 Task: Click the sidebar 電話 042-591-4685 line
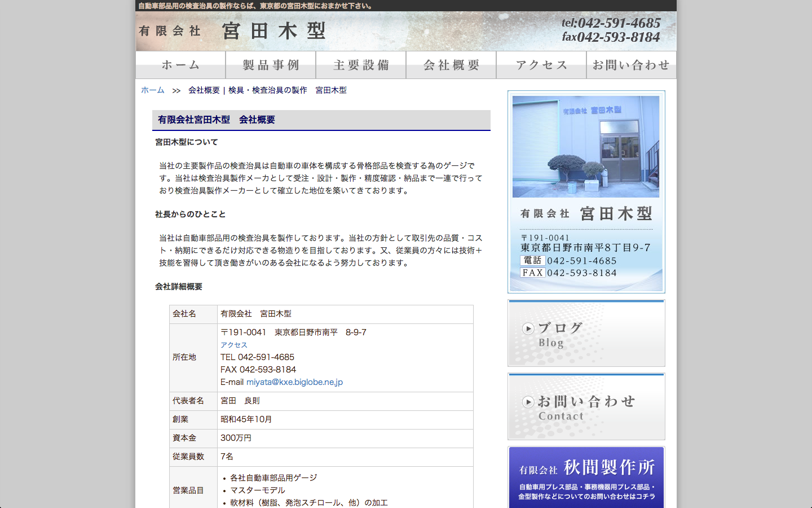pyautogui.click(x=568, y=261)
